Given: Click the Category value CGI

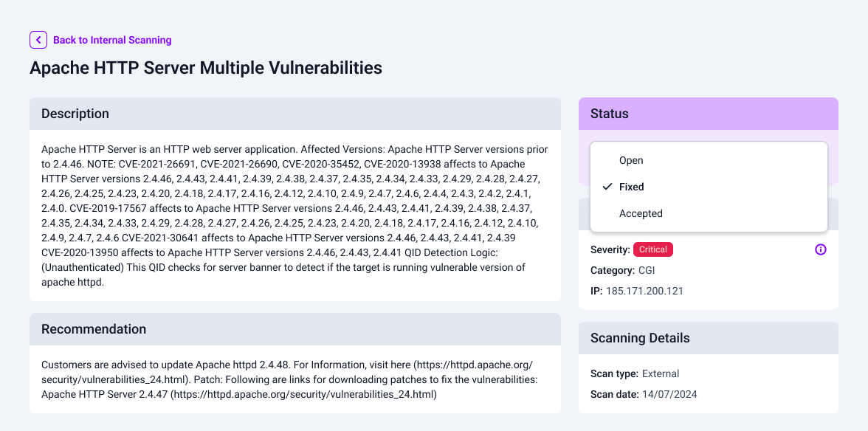Looking at the screenshot, I should coord(647,271).
